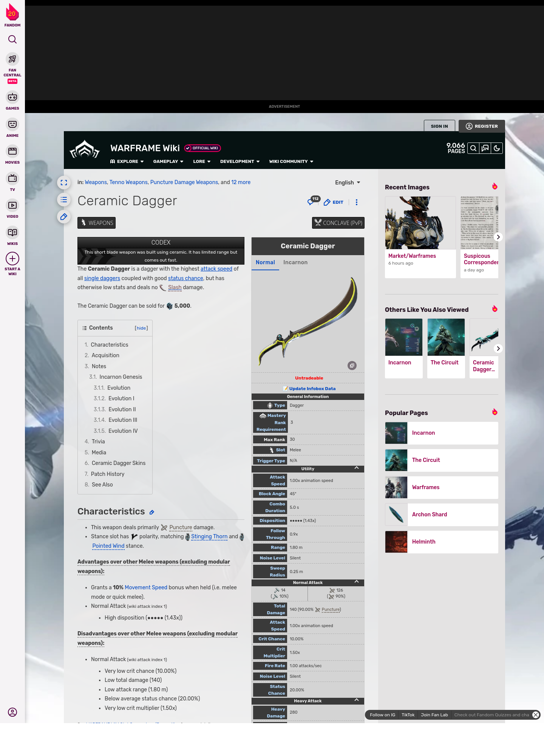
Task: Open The Circuit card thumbnail
Action: [446, 337]
